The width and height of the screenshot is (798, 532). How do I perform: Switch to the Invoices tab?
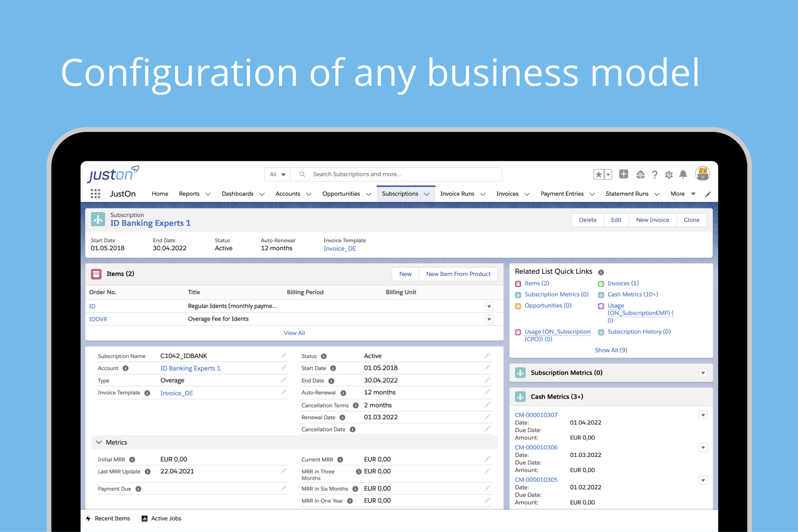507,194
